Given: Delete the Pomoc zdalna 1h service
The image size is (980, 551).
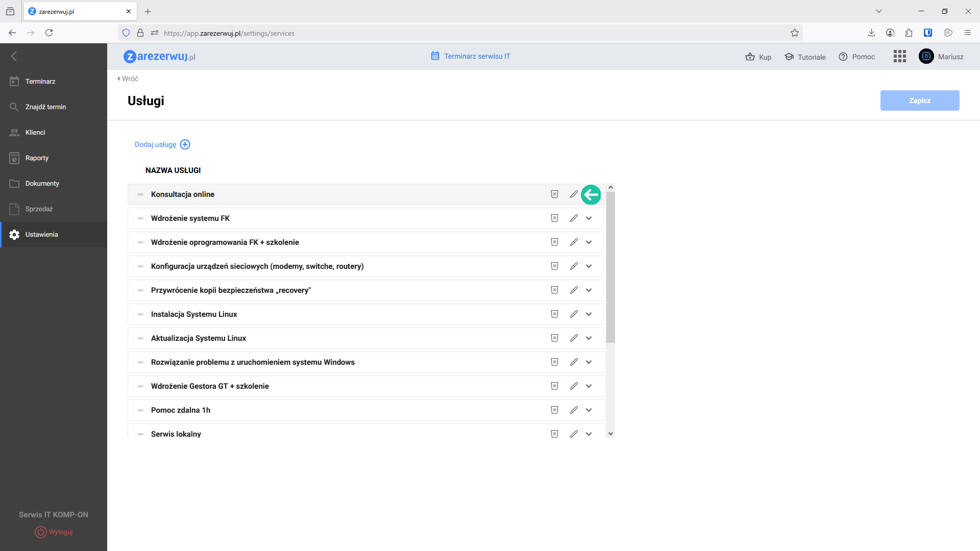Looking at the screenshot, I should tap(554, 410).
